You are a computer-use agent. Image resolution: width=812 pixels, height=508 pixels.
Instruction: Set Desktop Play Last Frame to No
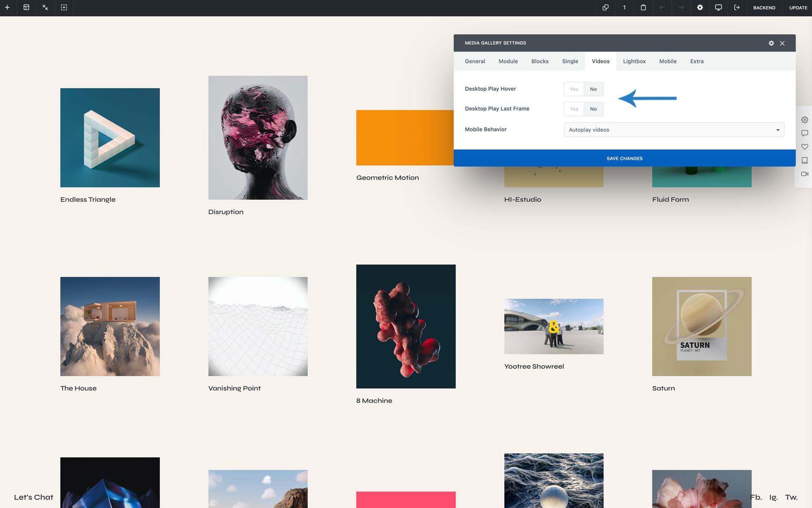[x=593, y=109]
